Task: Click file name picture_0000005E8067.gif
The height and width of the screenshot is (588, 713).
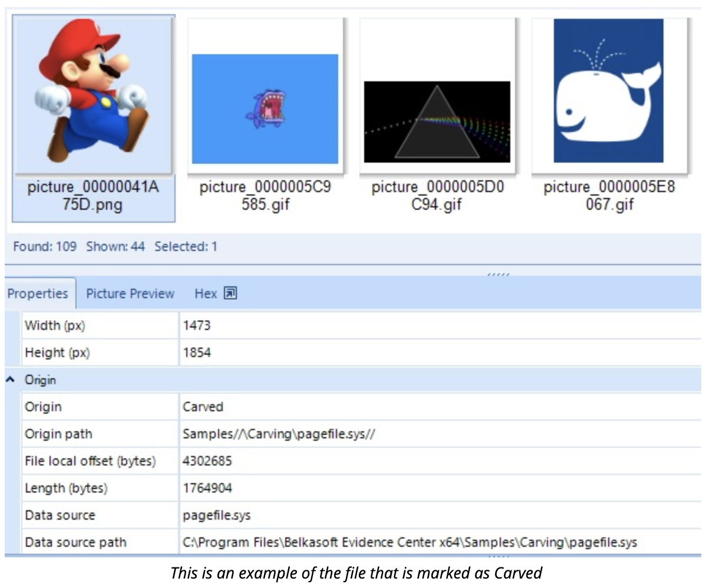Action: pyautogui.click(x=609, y=196)
